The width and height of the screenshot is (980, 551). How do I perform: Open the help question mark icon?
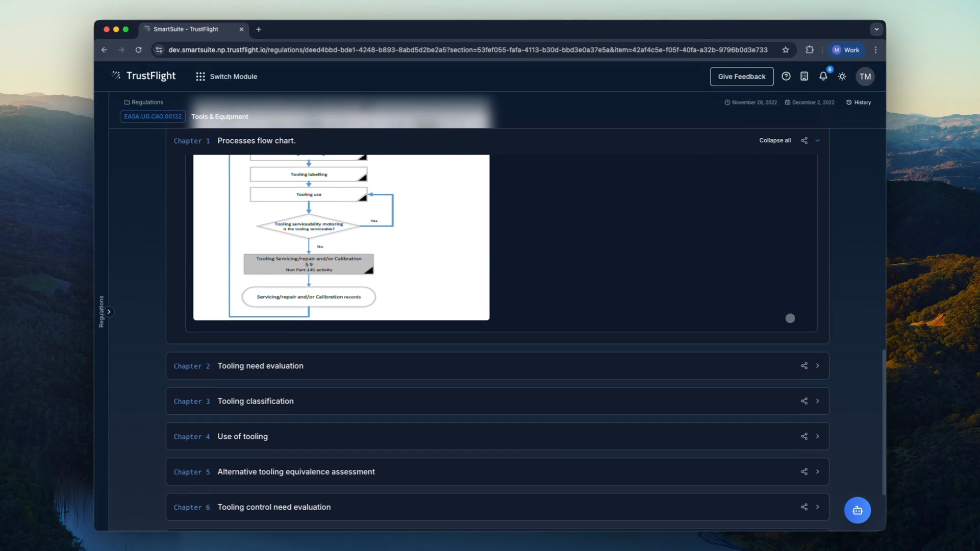click(x=786, y=76)
